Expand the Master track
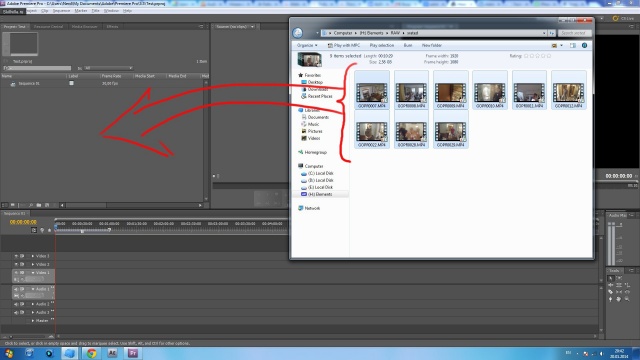 click(33, 321)
